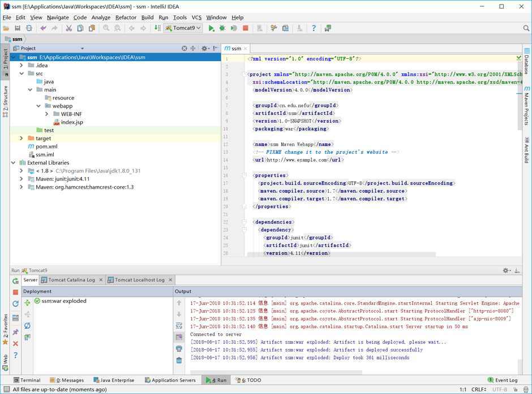
Task: Change line separator CRLF in status bar
Action: click(x=479, y=389)
